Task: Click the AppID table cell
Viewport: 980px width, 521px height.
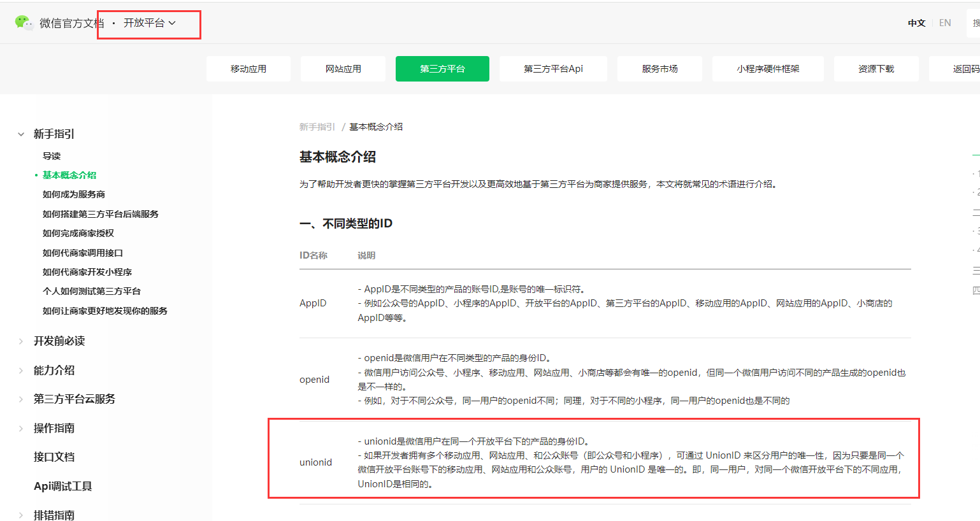Action: coord(313,303)
